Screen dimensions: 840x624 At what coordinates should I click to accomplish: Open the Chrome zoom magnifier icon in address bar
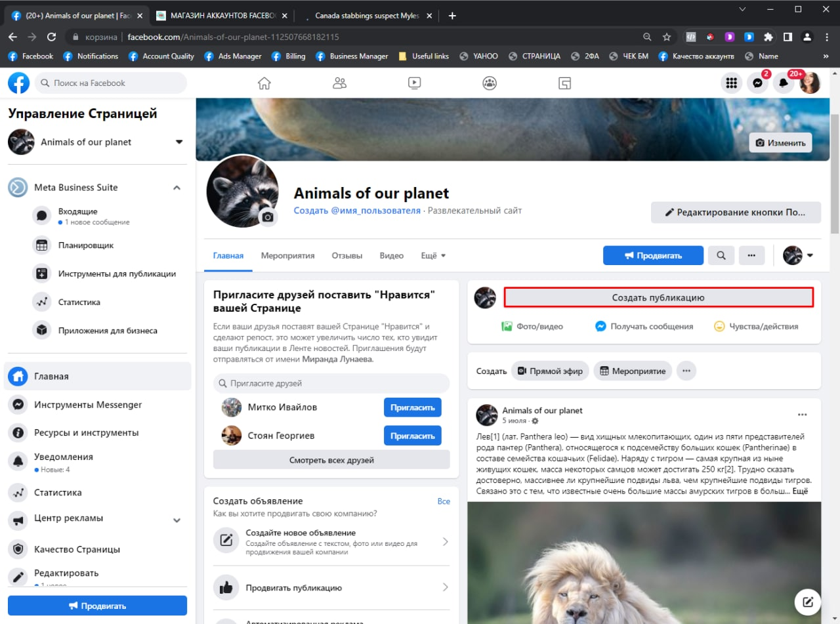648,37
